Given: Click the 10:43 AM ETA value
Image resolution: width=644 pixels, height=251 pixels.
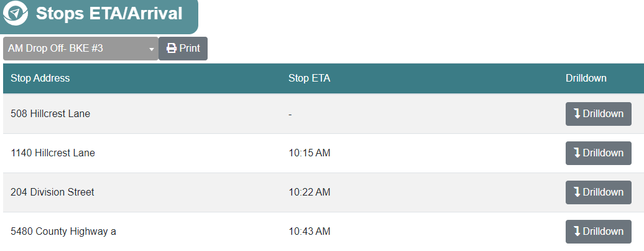Looking at the screenshot, I should [310, 231].
